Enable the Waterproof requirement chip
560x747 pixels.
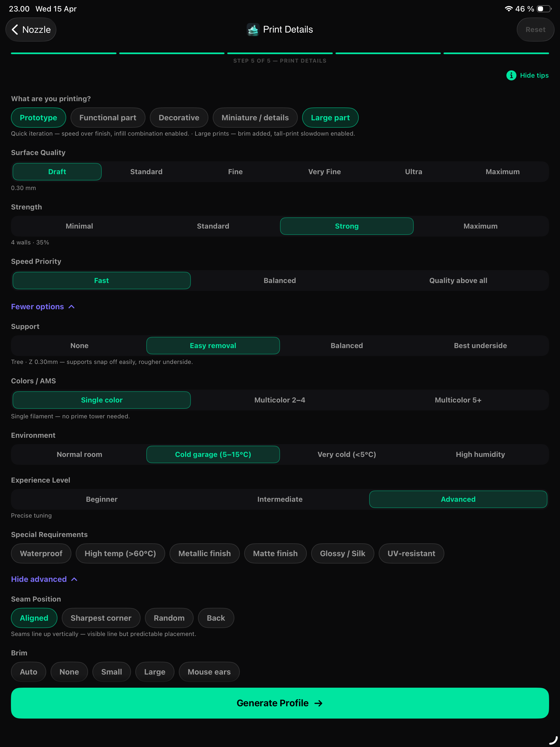41,553
